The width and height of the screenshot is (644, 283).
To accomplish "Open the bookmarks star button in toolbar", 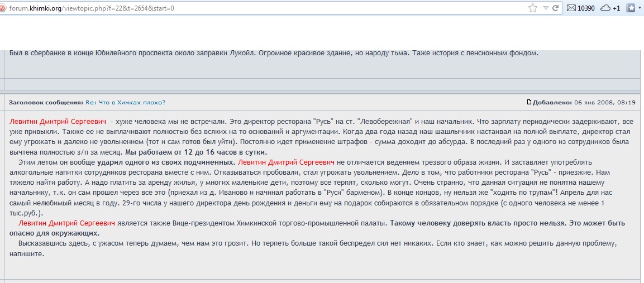I will [x=631, y=8].
